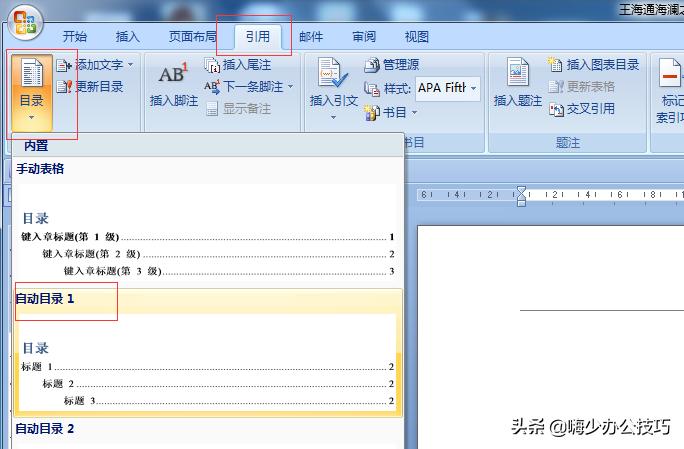Click the 书目 bibliography icon
The width and height of the screenshot is (684, 449).
coord(372,113)
